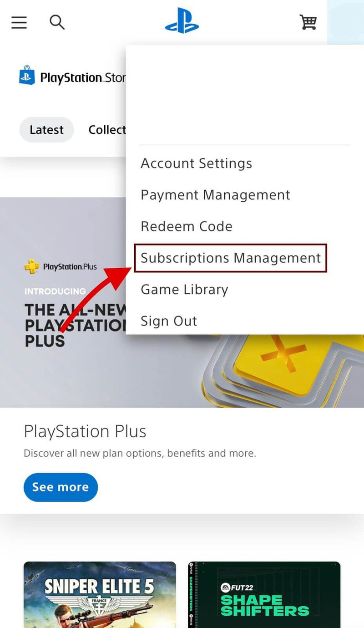Click the See more button
364x628 pixels.
[61, 487]
